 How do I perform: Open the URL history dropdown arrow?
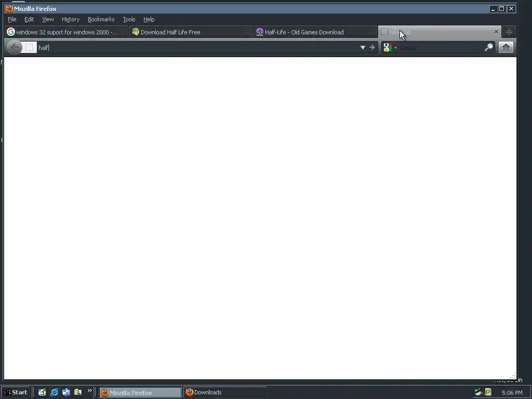click(363, 47)
